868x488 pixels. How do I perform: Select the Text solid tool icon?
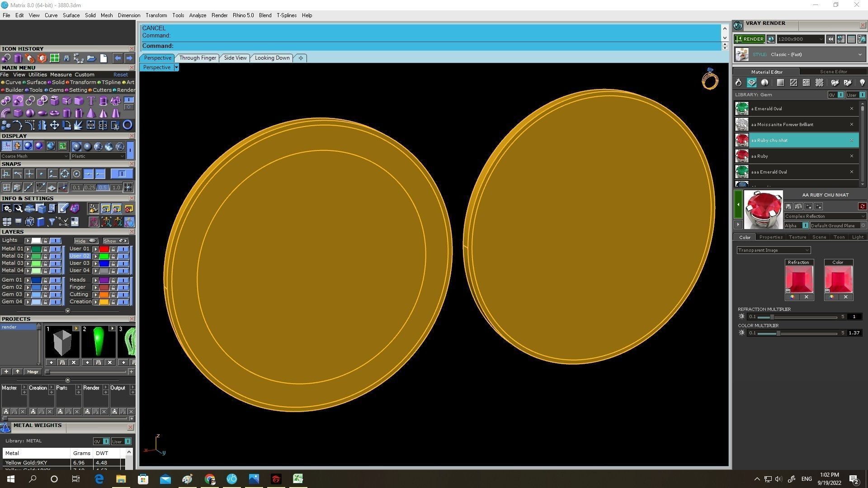point(91,101)
